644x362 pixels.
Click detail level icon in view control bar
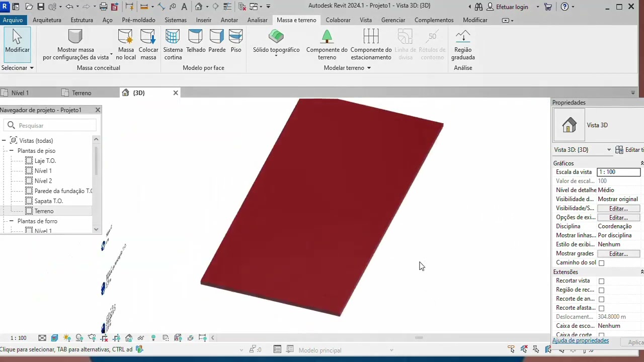click(42, 338)
